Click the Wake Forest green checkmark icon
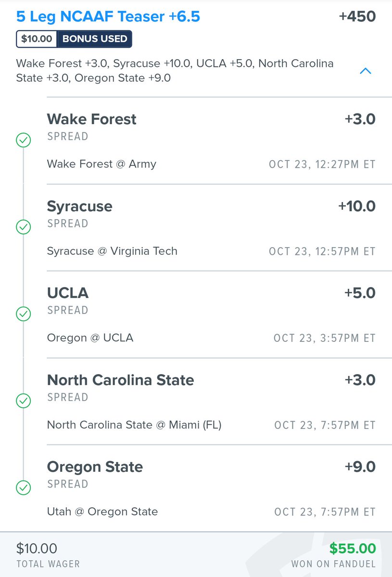The width and height of the screenshot is (392, 577). pos(23,140)
